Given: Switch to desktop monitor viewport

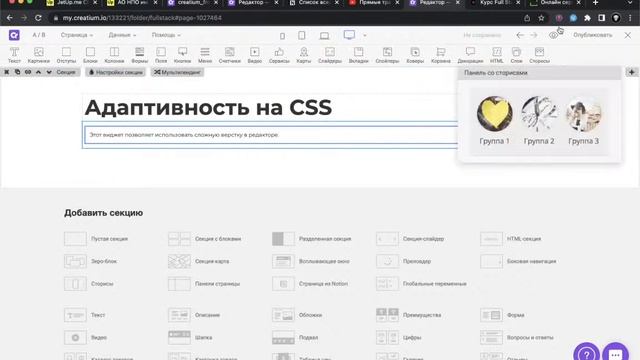Looking at the screenshot, I should coord(349,35).
